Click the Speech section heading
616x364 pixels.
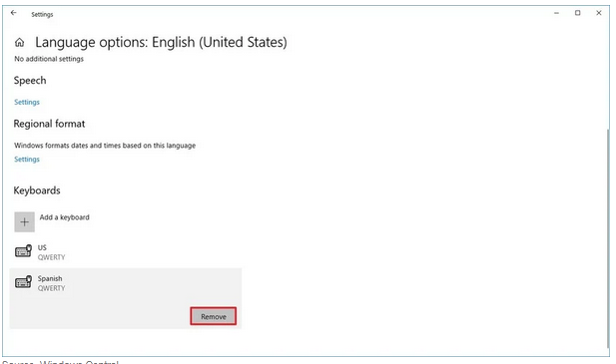pyautogui.click(x=30, y=81)
